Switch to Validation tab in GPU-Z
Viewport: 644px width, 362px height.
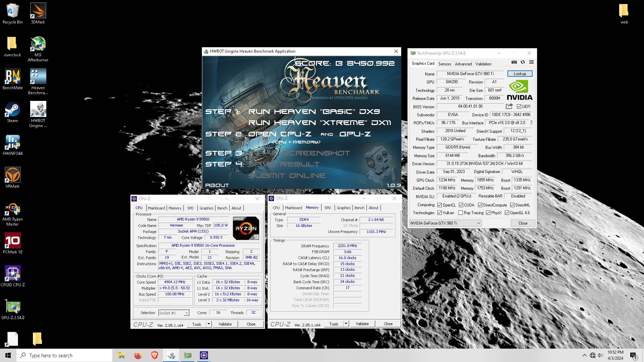click(483, 64)
